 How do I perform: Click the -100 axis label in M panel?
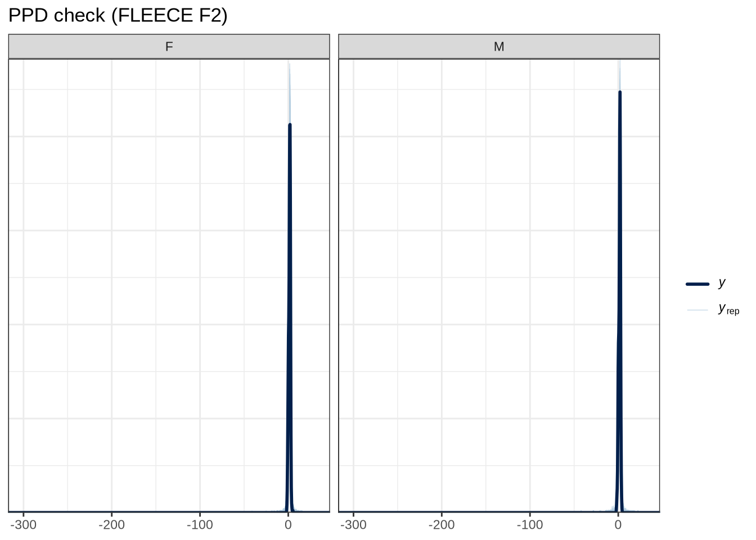530,525
